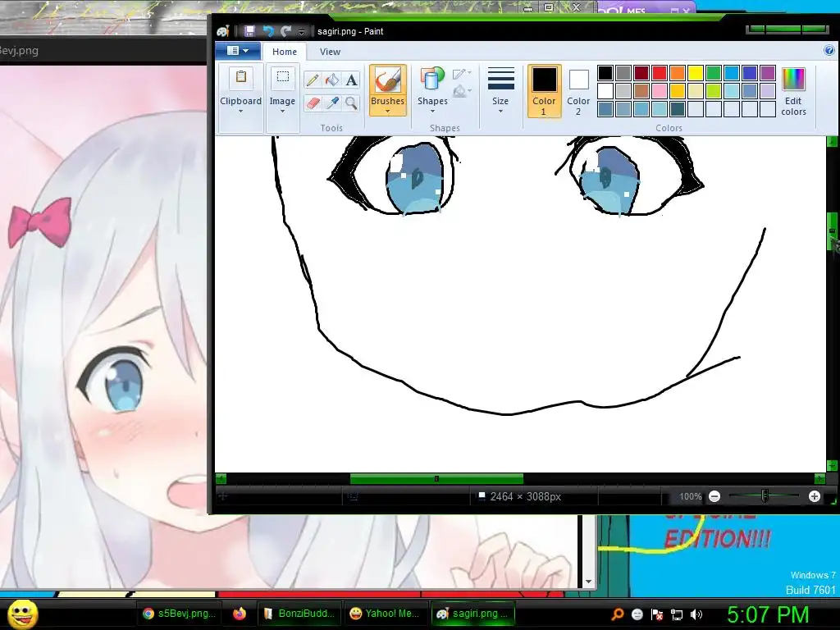Click the rectangular Select icon above Image
The image size is (840, 630).
tap(282, 77)
